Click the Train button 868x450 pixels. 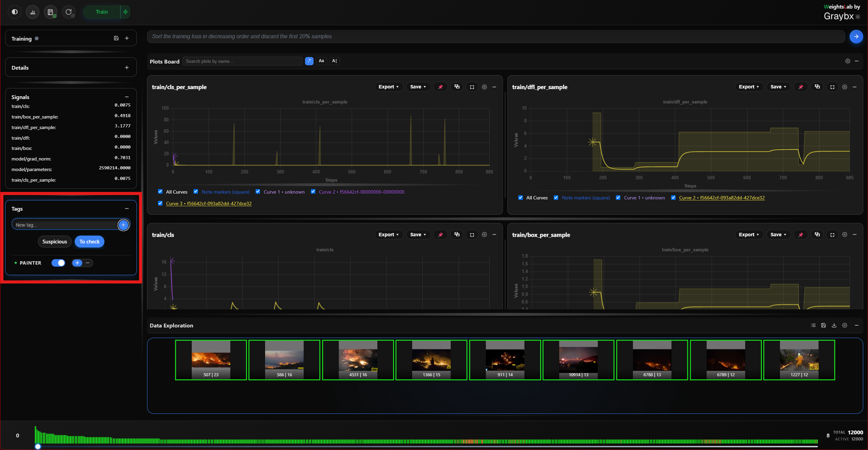[x=102, y=12]
